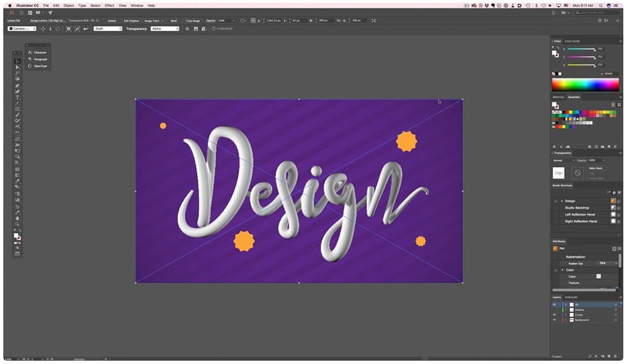The width and height of the screenshot is (627, 364).
Task: Click the Studio Backdrop material icon
Action: click(614, 208)
